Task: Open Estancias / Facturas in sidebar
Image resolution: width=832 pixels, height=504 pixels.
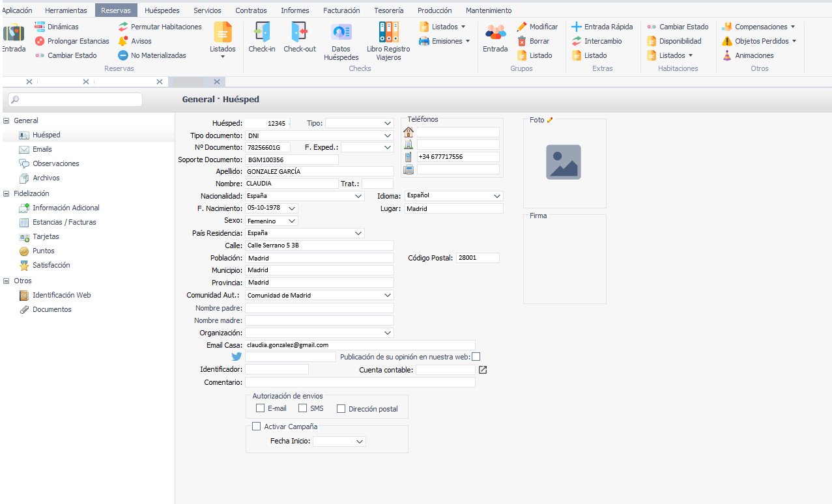Action: [57, 222]
